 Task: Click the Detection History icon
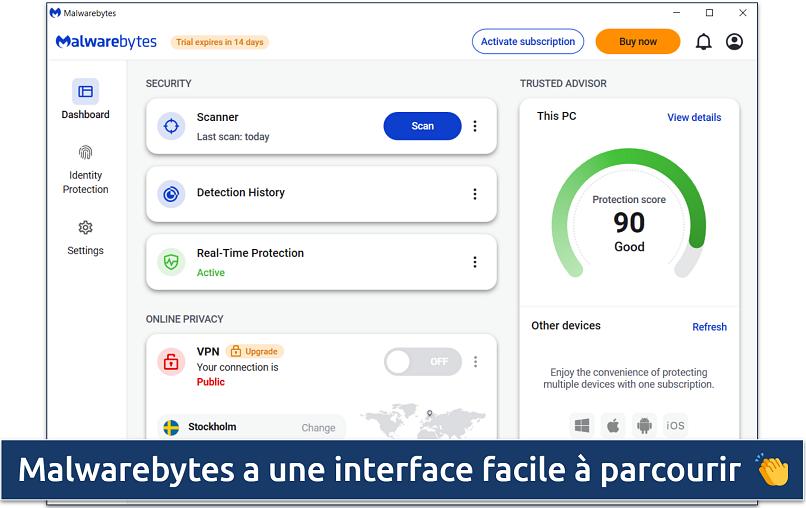click(171, 193)
